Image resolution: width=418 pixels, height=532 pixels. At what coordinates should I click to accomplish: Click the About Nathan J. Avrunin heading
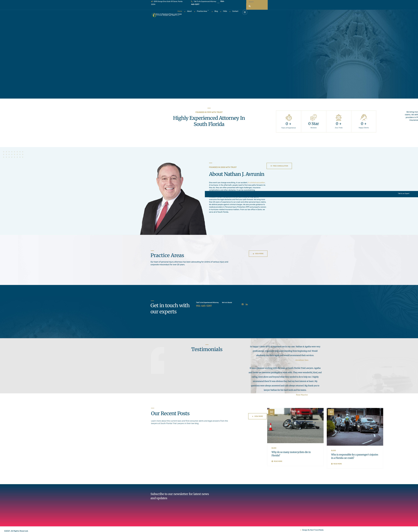point(237,174)
